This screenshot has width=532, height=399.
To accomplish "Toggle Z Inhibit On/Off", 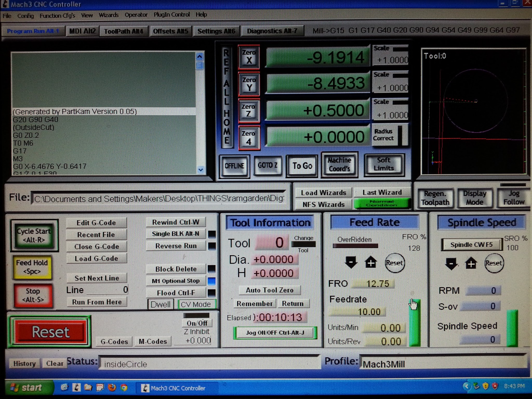I will tap(197, 323).
